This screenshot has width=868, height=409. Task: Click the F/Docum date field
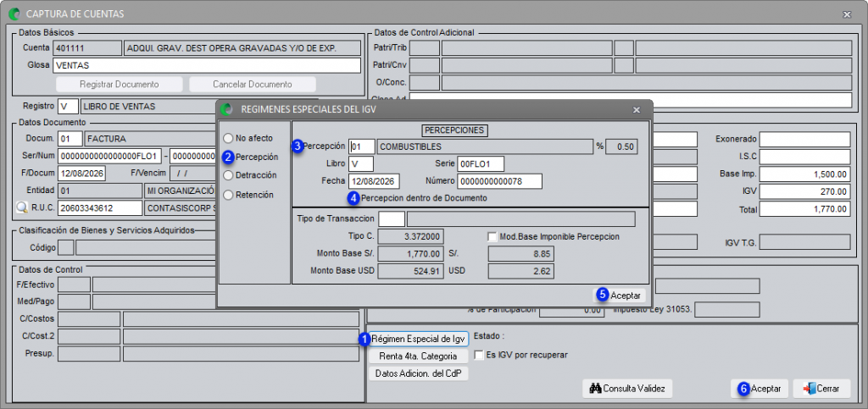coord(81,174)
